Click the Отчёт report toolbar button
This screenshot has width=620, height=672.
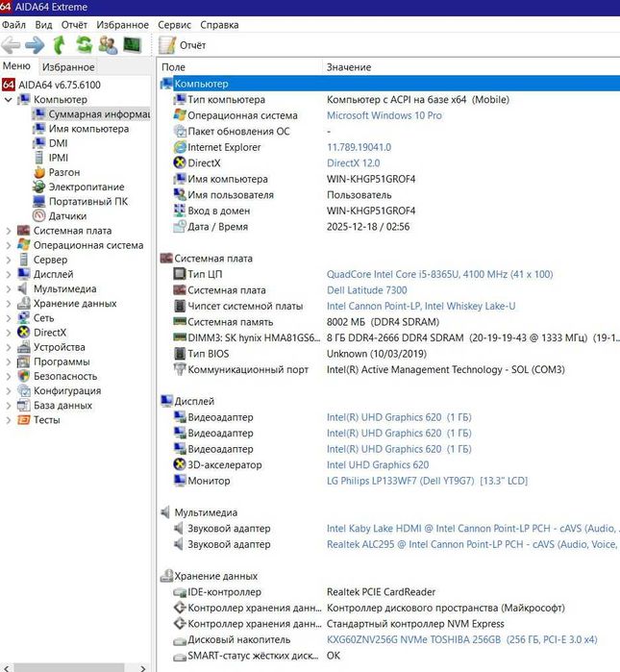(183, 45)
